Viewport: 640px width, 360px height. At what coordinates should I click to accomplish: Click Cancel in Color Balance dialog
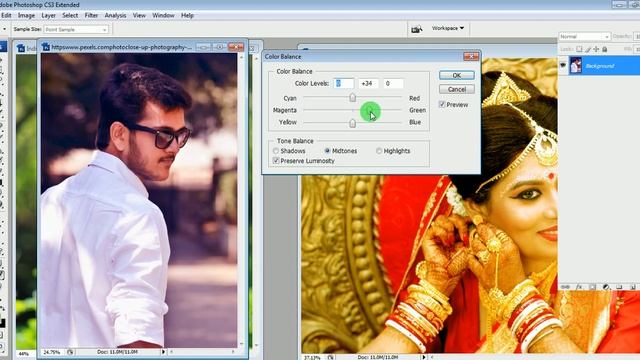[456, 89]
